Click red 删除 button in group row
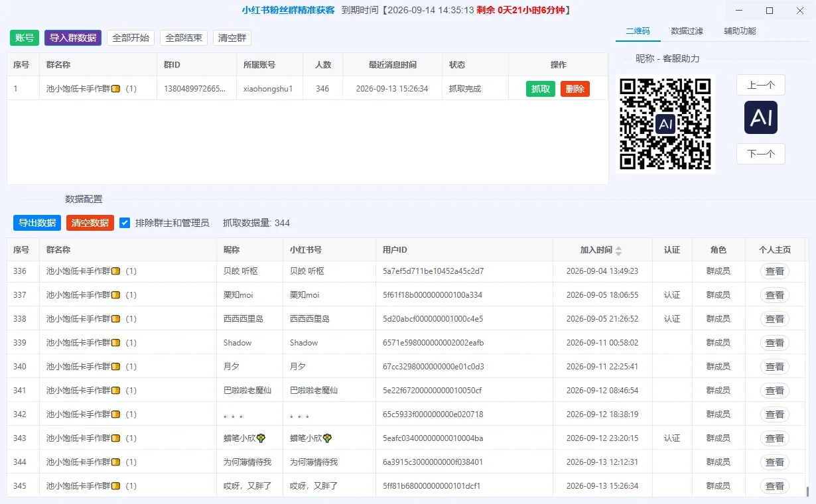 (x=575, y=89)
